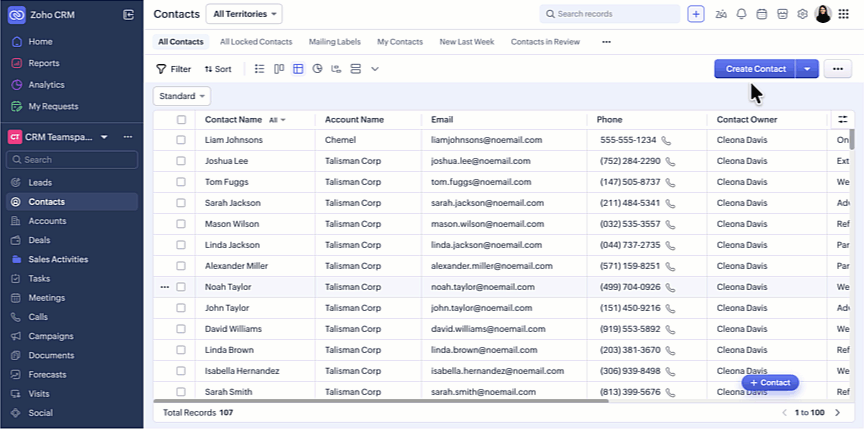Click the quick-create plus icon near search
This screenshot has height=429, width=864.
pos(696,14)
